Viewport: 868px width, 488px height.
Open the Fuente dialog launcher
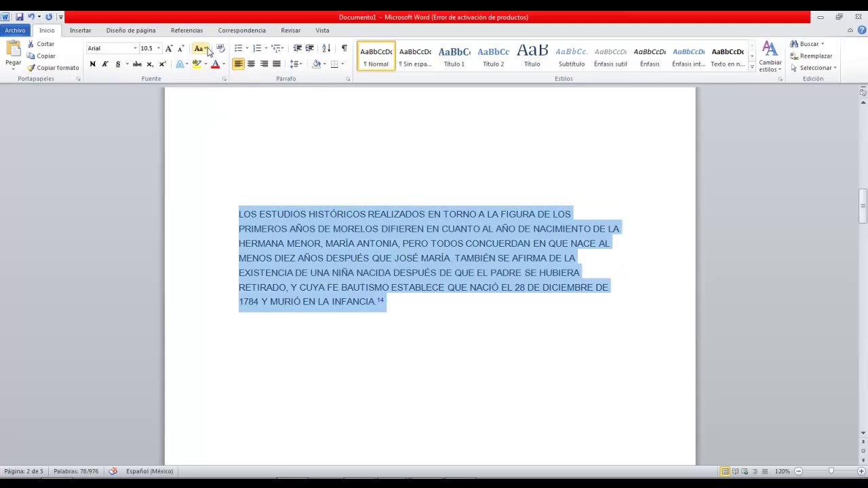pos(224,79)
